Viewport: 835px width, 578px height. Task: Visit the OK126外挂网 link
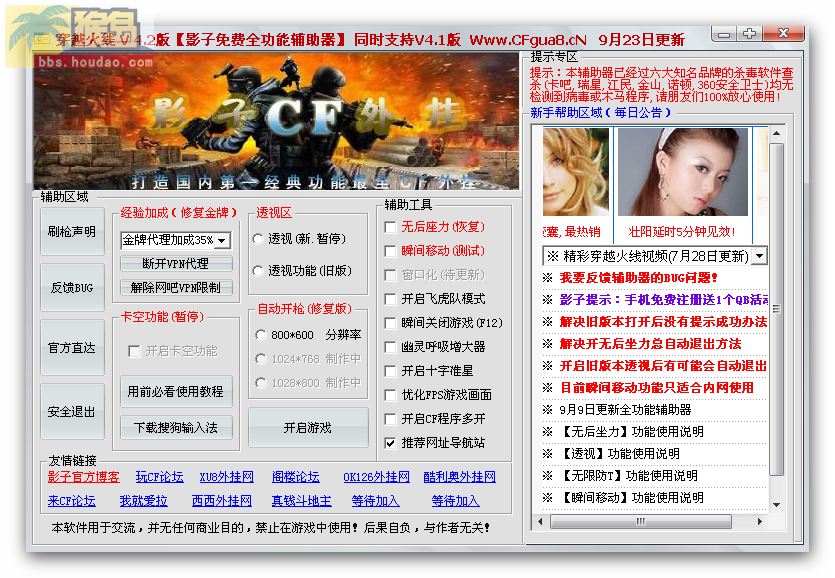[376, 477]
